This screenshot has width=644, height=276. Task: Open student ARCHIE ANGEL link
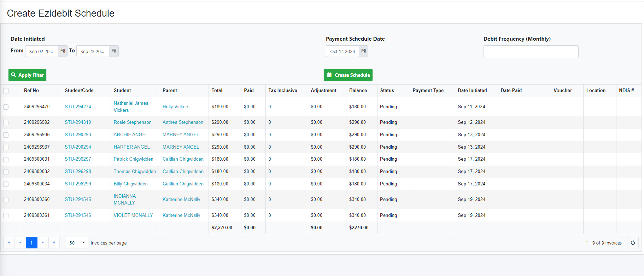[131, 134]
